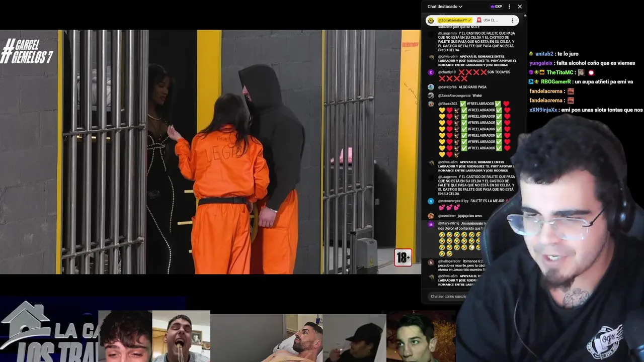Open the 0XP points badge
The image size is (644, 362).
click(x=497, y=7)
